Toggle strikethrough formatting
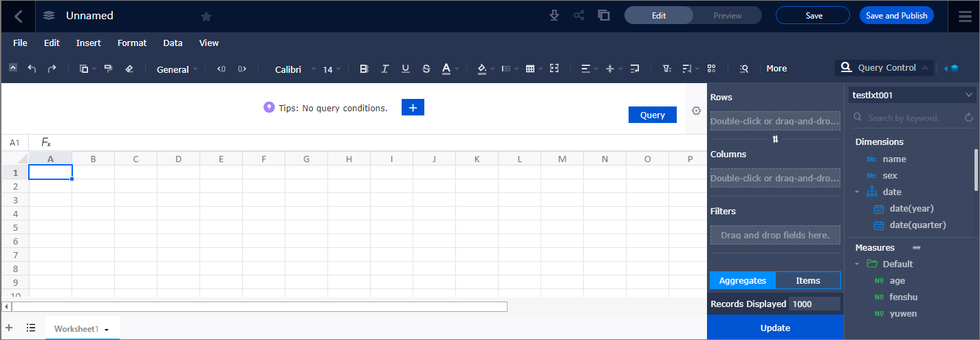The width and height of the screenshot is (980, 340). pyautogui.click(x=426, y=69)
